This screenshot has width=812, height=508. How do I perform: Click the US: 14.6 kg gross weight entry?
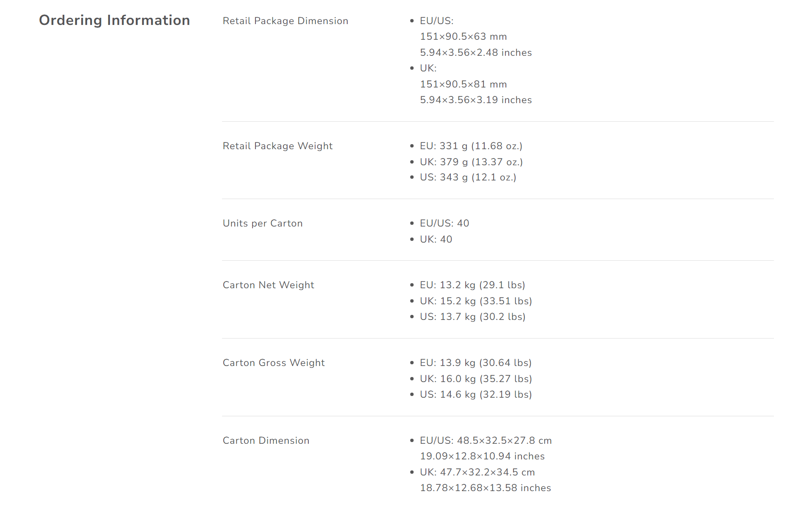pos(476,394)
